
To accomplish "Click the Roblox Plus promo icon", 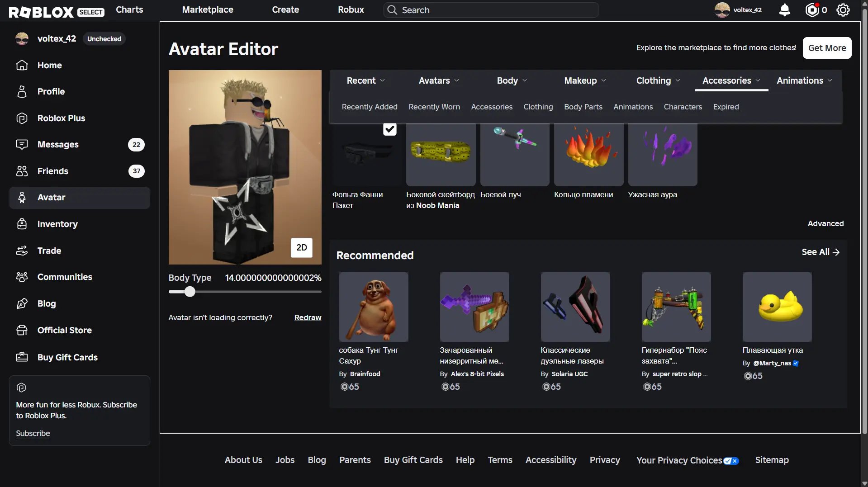I will pyautogui.click(x=21, y=388).
